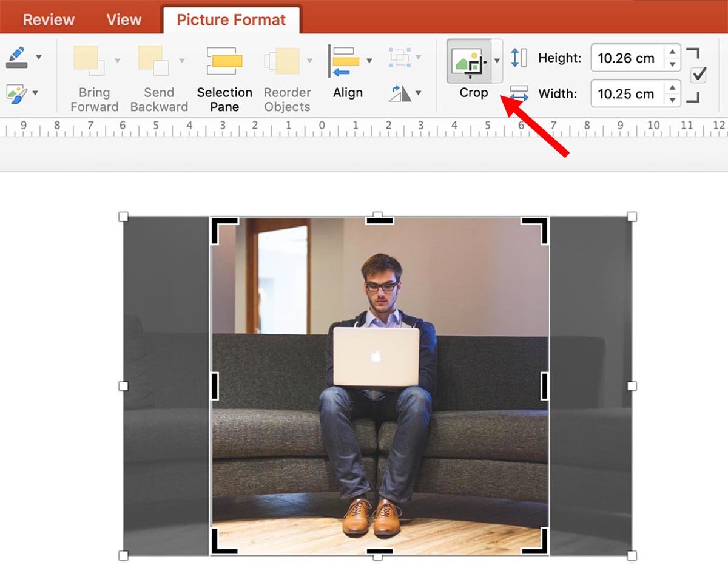The width and height of the screenshot is (728, 565).
Task: Click the top-right image sizing handle
Action: (x=632, y=217)
